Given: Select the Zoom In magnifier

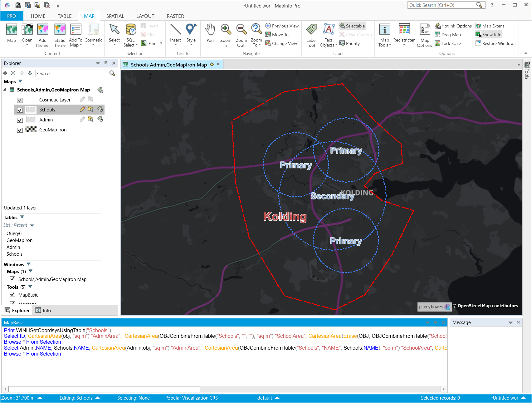Looking at the screenshot, I should (226, 29).
